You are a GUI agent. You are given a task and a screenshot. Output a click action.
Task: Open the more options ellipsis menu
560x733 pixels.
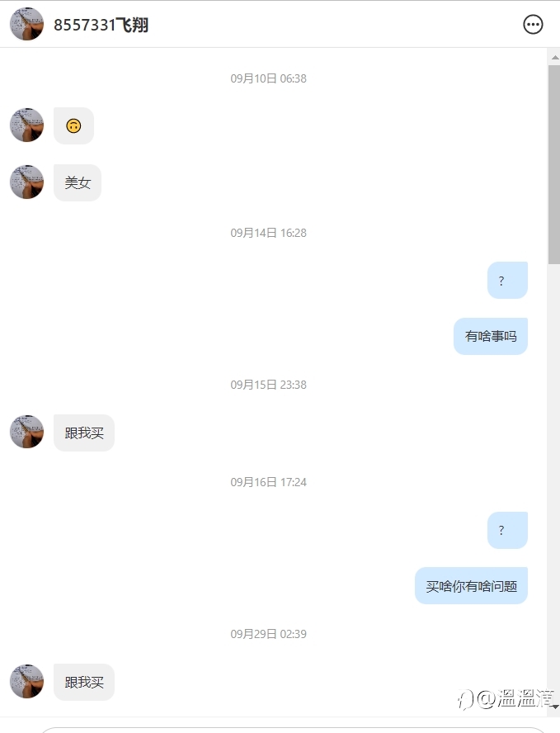click(533, 24)
